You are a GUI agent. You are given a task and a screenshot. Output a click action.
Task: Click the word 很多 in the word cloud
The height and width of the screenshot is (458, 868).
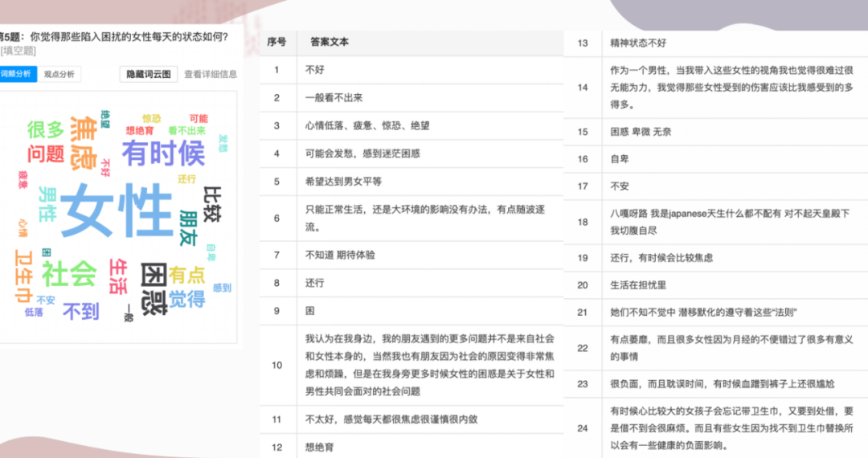[x=46, y=129]
